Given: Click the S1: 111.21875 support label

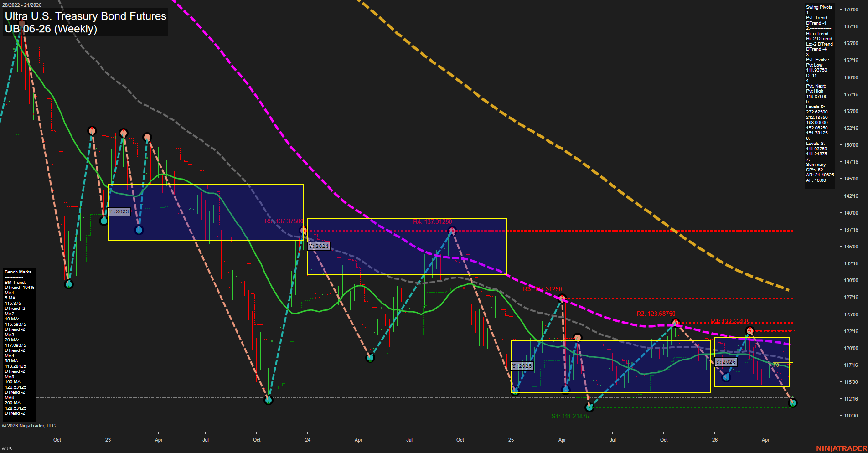Looking at the screenshot, I should [x=570, y=416].
